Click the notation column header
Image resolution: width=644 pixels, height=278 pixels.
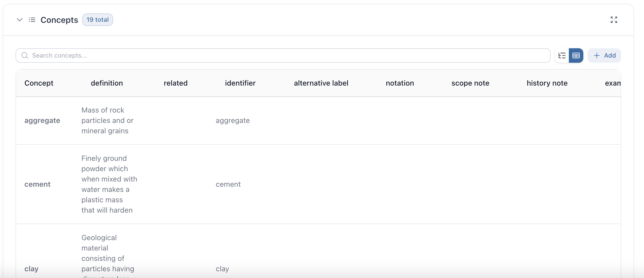[400, 83]
